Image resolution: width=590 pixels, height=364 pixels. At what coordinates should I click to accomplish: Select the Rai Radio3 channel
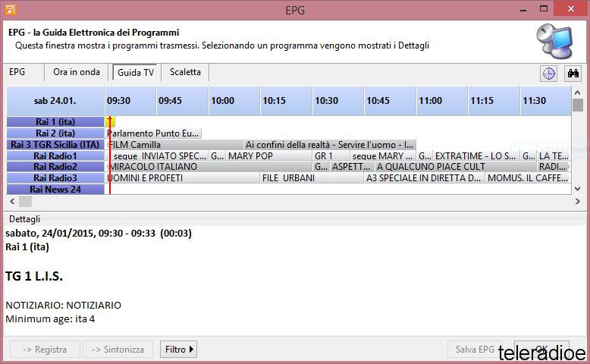[x=55, y=177]
